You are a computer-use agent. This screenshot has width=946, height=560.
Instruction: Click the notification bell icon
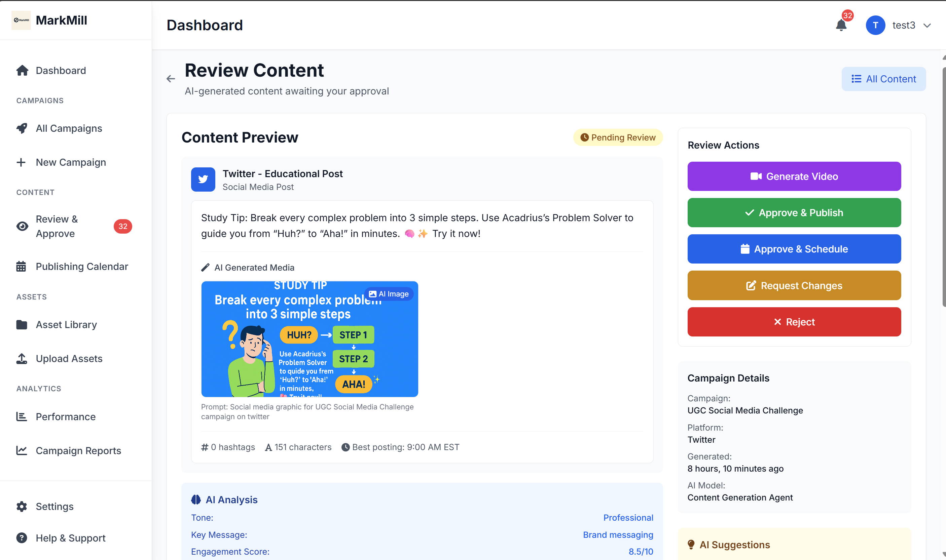pos(841,25)
